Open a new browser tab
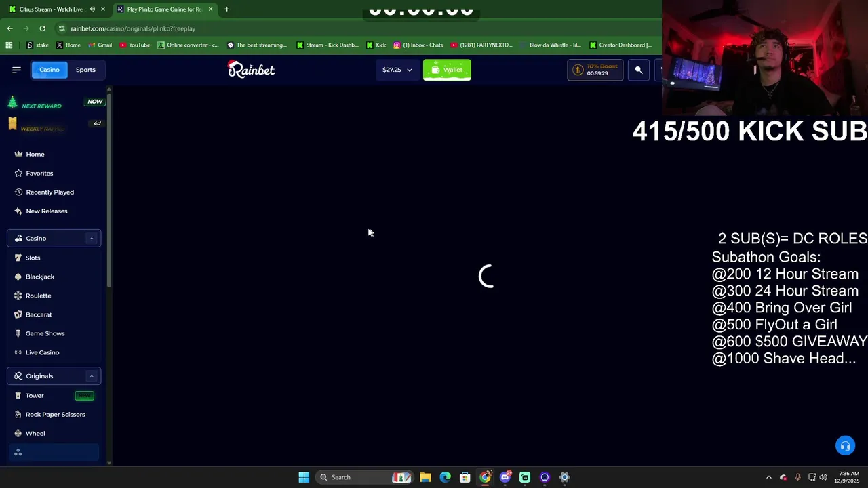868x488 pixels. click(x=226, y=9)
